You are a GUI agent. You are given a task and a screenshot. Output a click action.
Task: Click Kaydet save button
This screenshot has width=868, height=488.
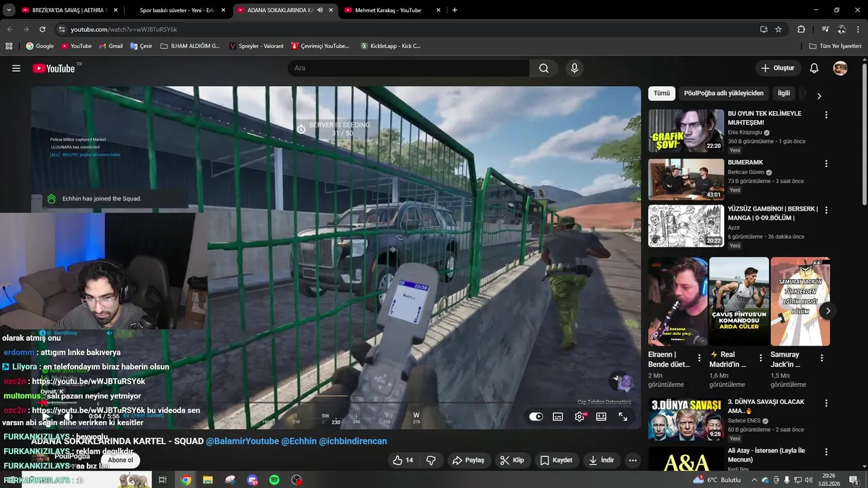coord(556,460)
